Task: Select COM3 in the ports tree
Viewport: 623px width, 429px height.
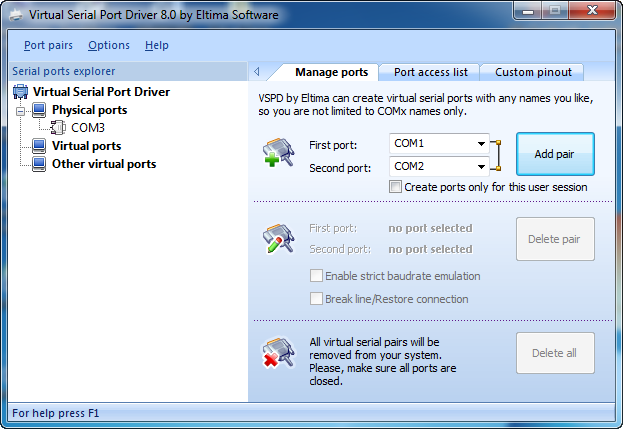Action: pos(88,128)
